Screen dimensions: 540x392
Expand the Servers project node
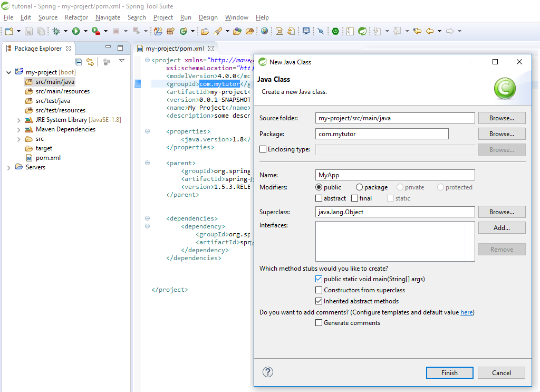[8, 167]
